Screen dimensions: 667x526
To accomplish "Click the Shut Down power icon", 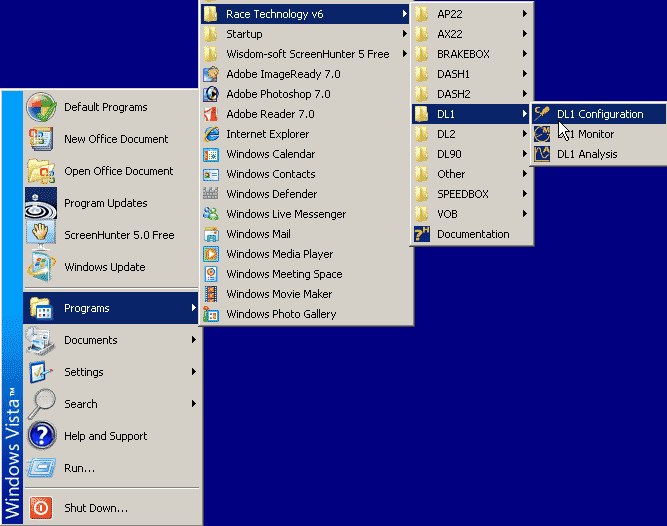I will (x=41, y=508).
